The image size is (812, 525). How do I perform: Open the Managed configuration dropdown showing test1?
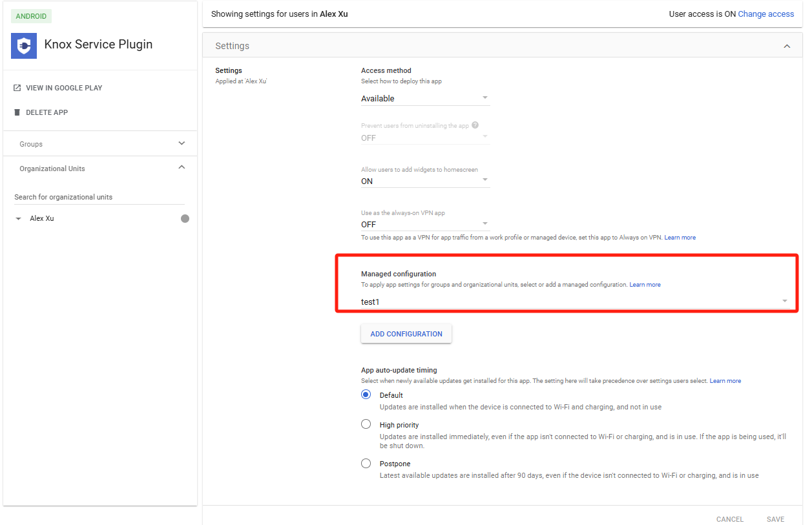[575, 302]
